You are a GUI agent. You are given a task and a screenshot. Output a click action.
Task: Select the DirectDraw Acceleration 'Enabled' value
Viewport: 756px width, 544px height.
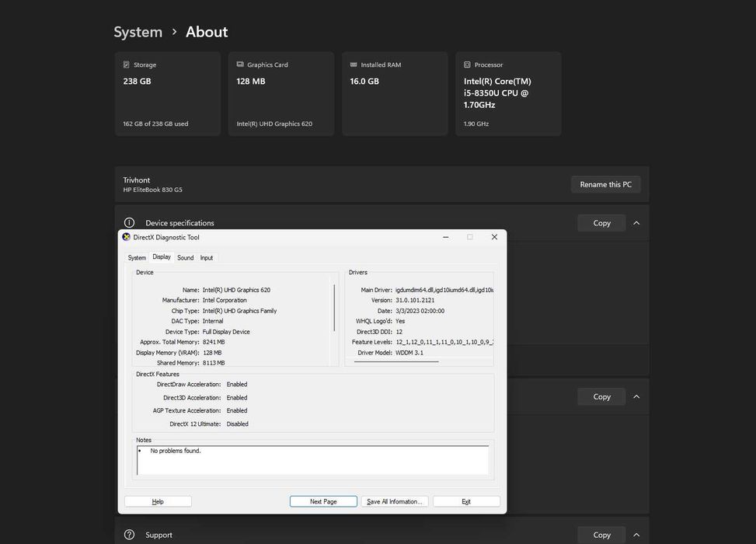[x=237, y=385]
